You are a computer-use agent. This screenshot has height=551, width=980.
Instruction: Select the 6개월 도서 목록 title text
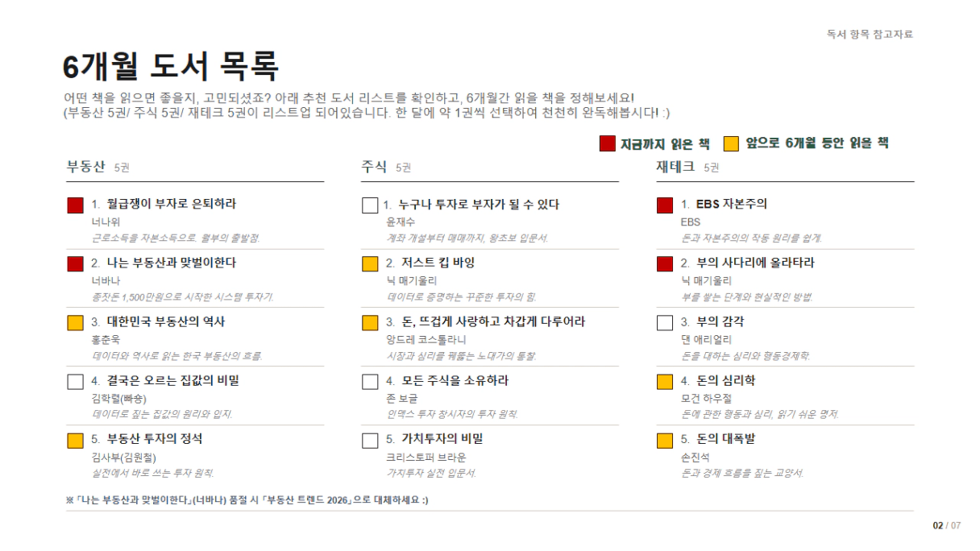[171, 65]
